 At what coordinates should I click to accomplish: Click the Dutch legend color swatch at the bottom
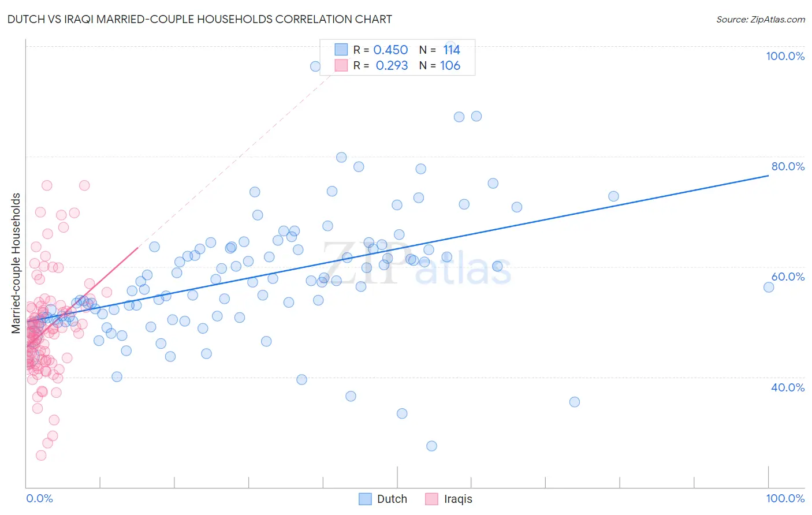(365, 499)
